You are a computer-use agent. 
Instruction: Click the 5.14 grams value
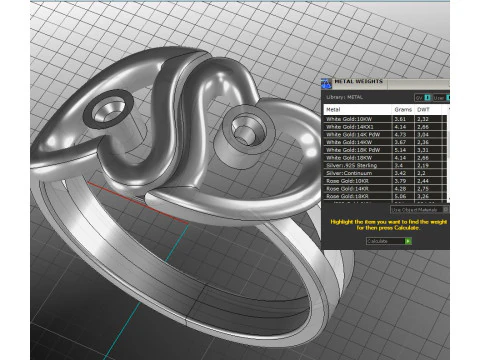click(400, 150)
